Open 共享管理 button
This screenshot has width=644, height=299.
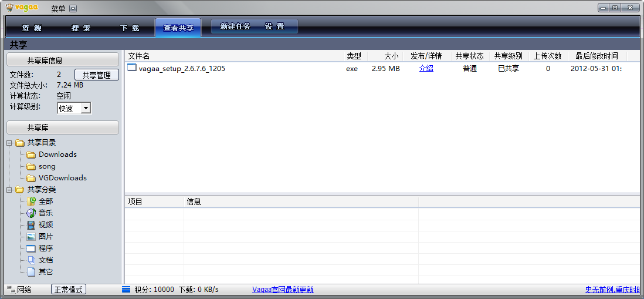tap(97, 75)
